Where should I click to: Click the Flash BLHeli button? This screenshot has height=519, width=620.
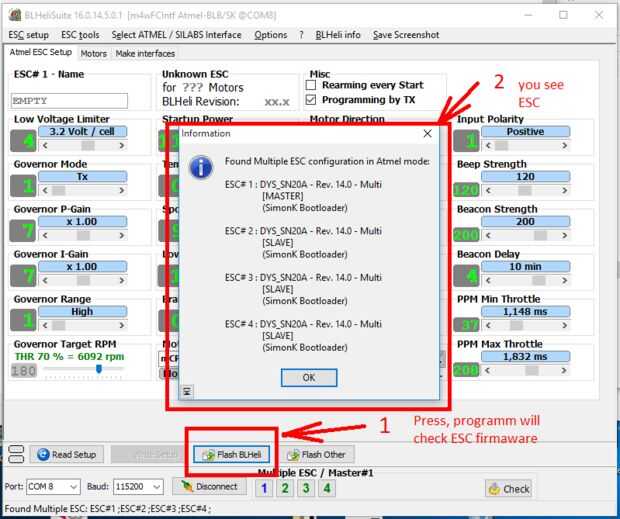click(x=232, y=455)
